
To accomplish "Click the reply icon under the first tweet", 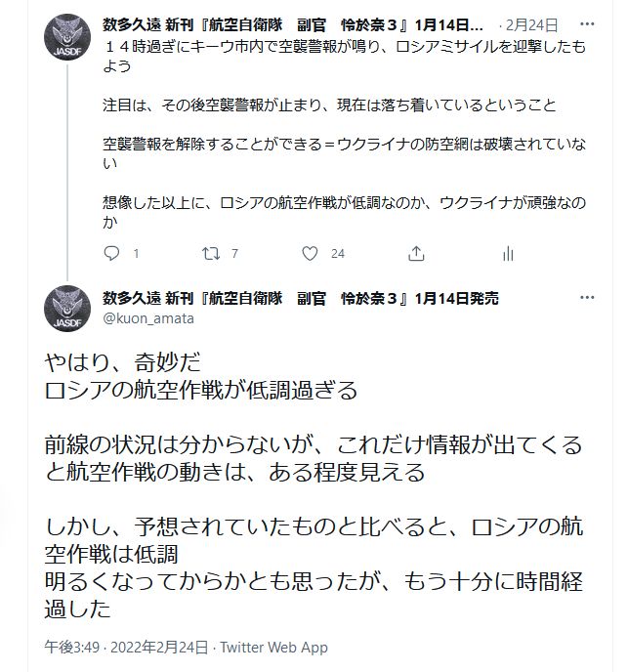I will 110,253.
